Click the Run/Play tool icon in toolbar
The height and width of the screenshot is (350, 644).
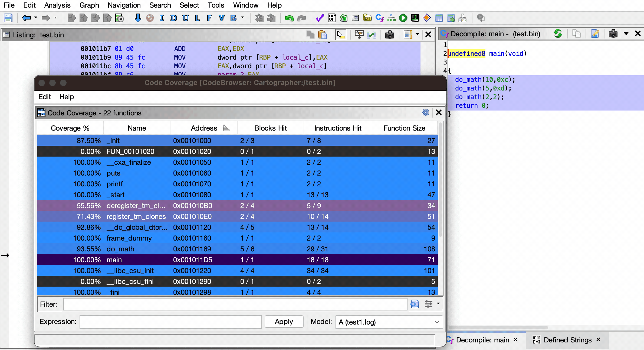pyautogui.click(x=403, y=18)
